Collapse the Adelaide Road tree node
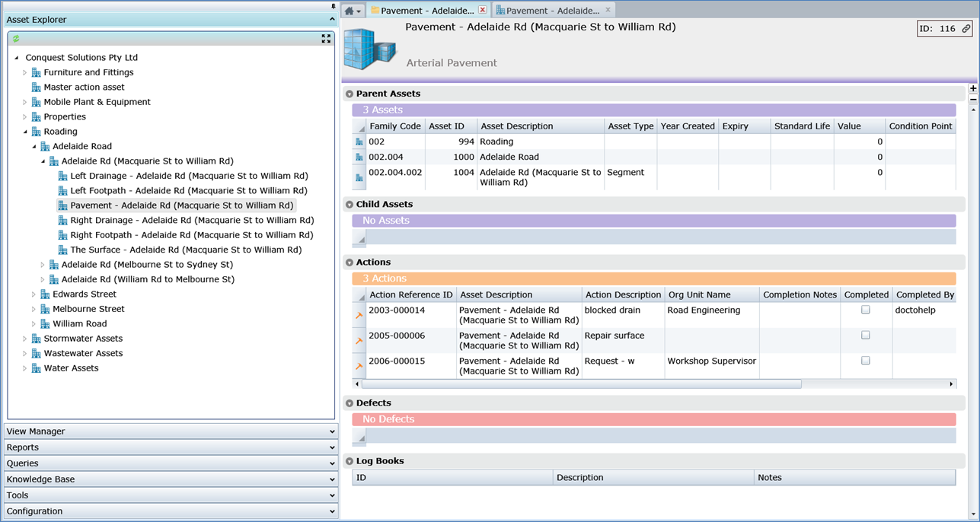 (x=34, y=147)
